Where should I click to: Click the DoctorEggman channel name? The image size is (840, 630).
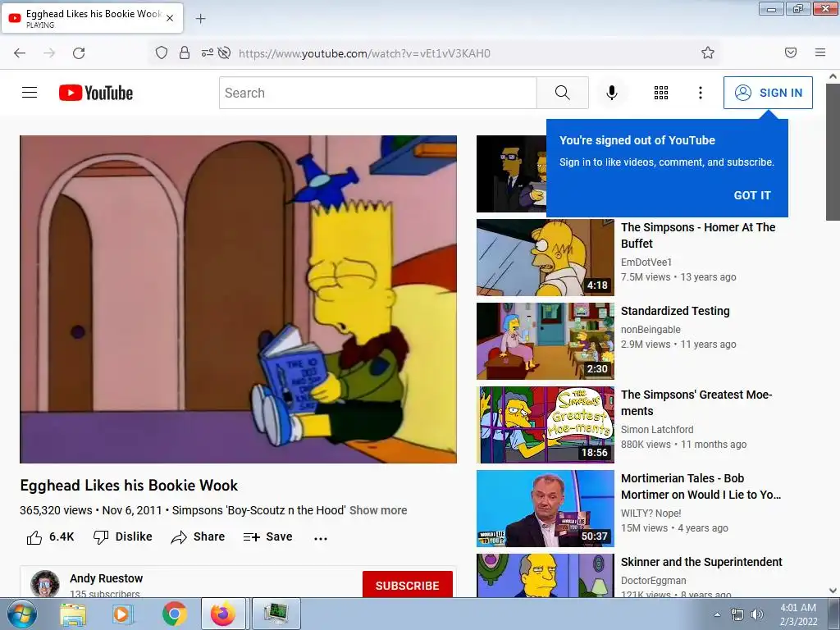[653, 581]
